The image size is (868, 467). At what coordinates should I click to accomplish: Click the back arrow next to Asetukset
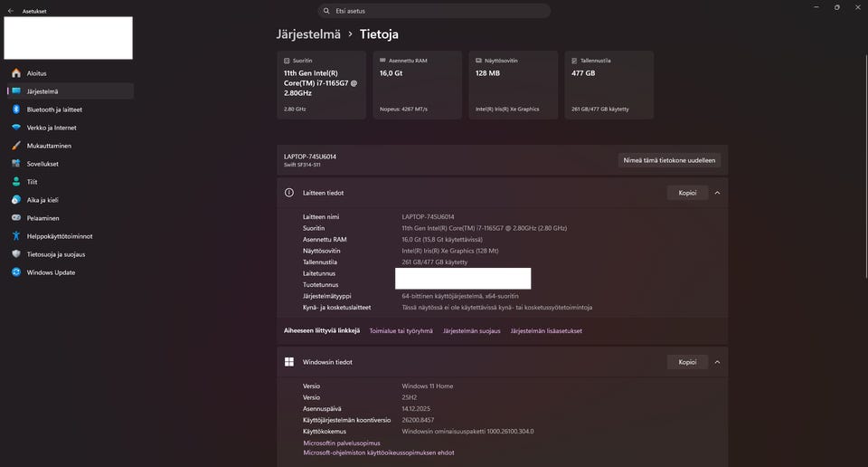pos(11,11)
